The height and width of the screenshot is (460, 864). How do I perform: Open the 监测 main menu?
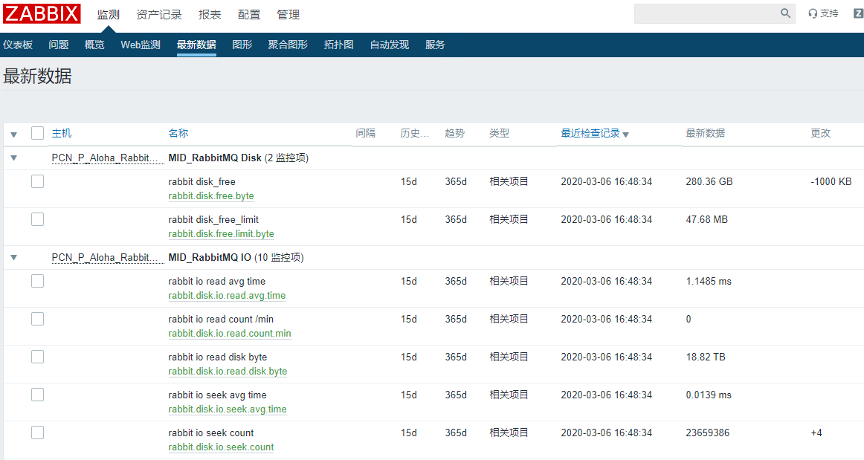click(x=108, y=14)
